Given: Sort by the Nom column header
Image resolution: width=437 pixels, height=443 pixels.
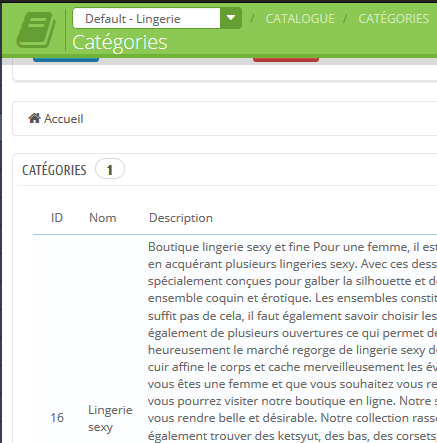Looking at the screenshot, I should [103, 218].
